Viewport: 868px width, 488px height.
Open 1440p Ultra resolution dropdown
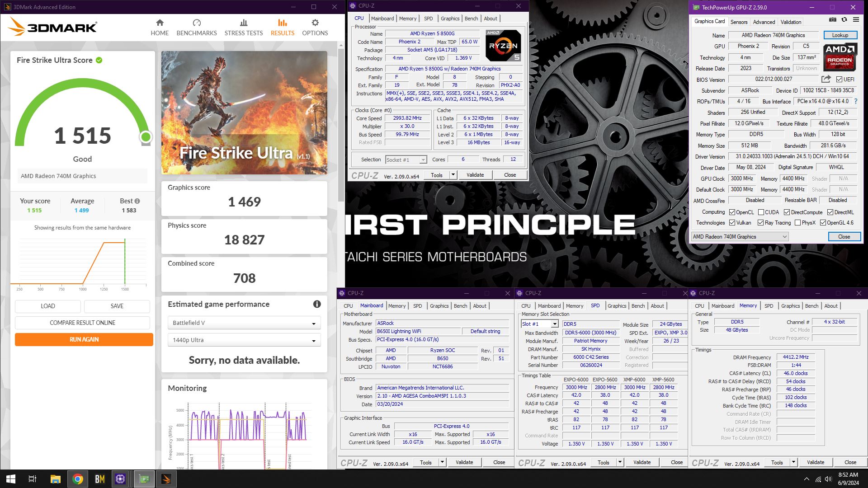tap(244, 340)
